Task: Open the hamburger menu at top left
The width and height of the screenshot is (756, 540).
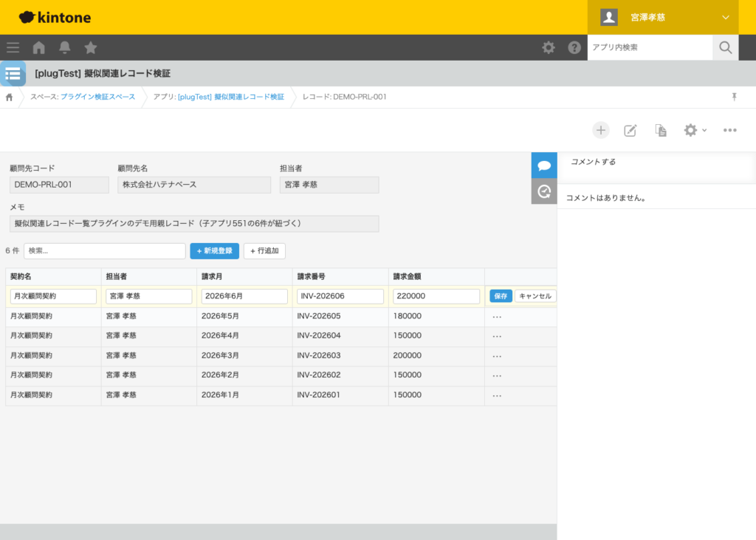Action: 13,47
